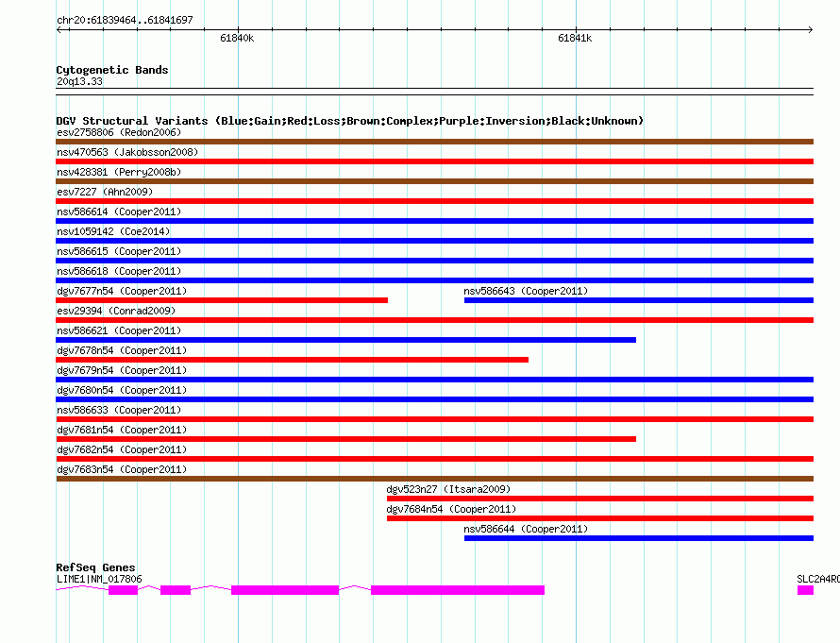Click the largest magenta exon of LIME1
Screen dimensions: 840x643
(458, 590)
